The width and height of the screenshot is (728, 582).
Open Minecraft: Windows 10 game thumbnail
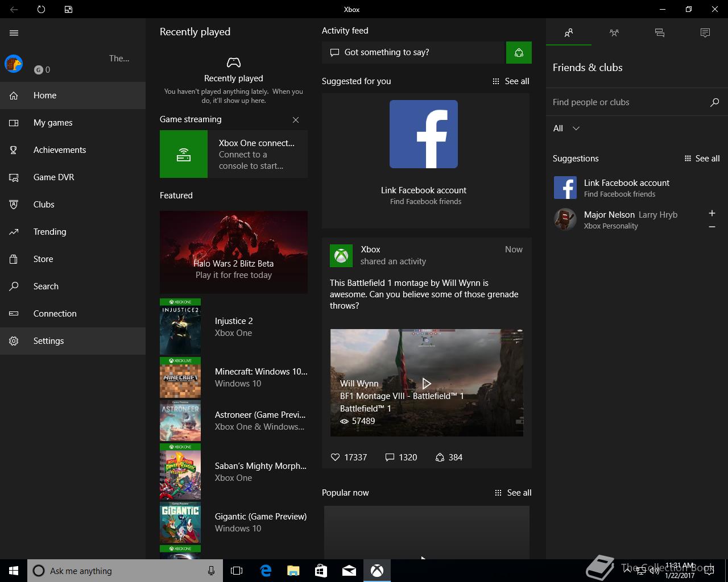(x=180, y=377)
